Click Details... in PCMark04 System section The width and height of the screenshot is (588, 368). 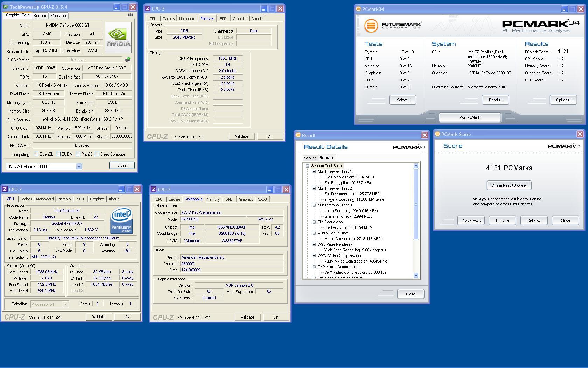(x=496, y=100)
